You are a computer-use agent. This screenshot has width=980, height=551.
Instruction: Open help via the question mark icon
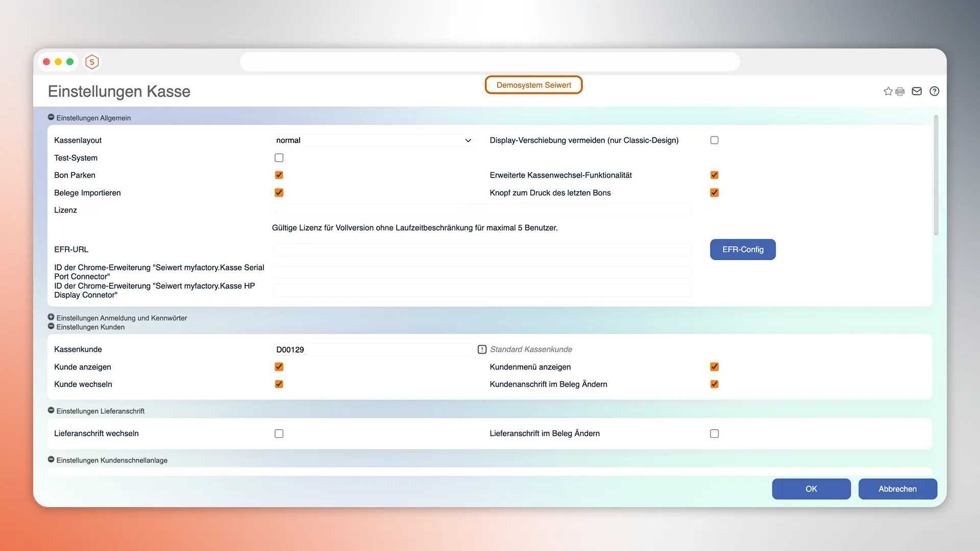click(x=935, y=91)
